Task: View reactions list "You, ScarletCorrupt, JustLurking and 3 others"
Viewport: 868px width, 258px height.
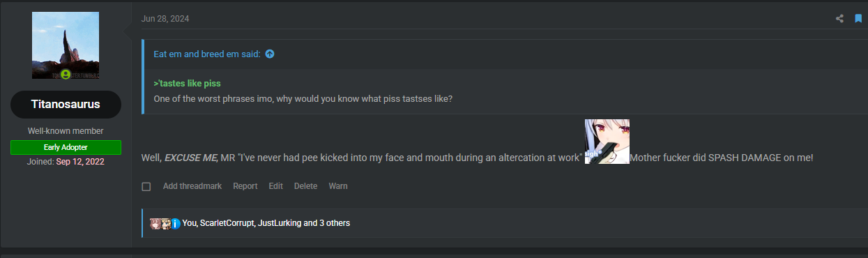Action: coord(266,223)
